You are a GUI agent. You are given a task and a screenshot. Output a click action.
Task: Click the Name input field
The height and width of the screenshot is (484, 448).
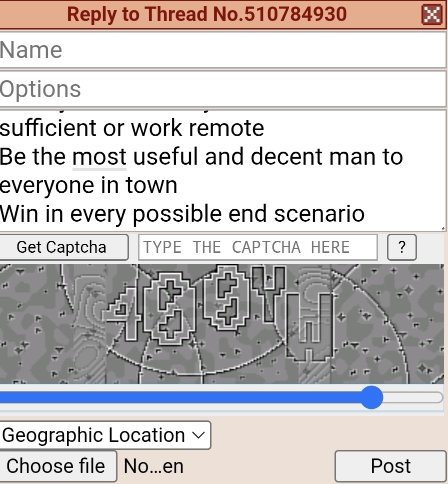click(222, 50)
